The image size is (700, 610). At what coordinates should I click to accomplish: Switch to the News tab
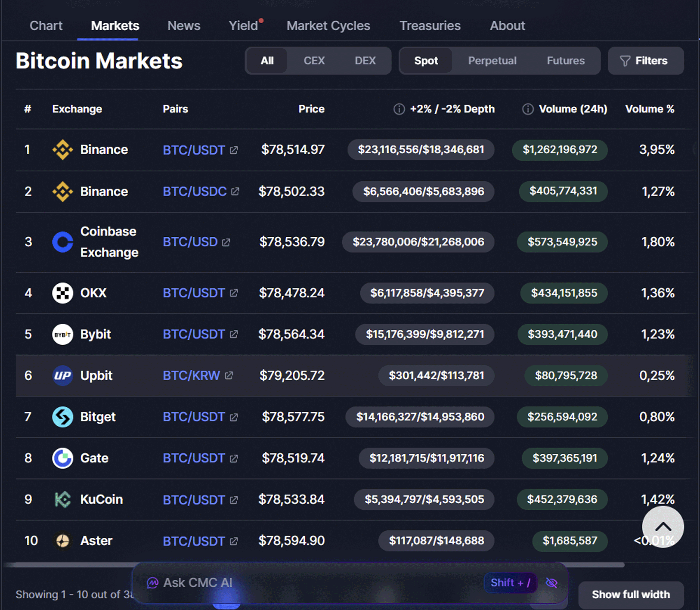pyautogui.click(x=184, y=26)
